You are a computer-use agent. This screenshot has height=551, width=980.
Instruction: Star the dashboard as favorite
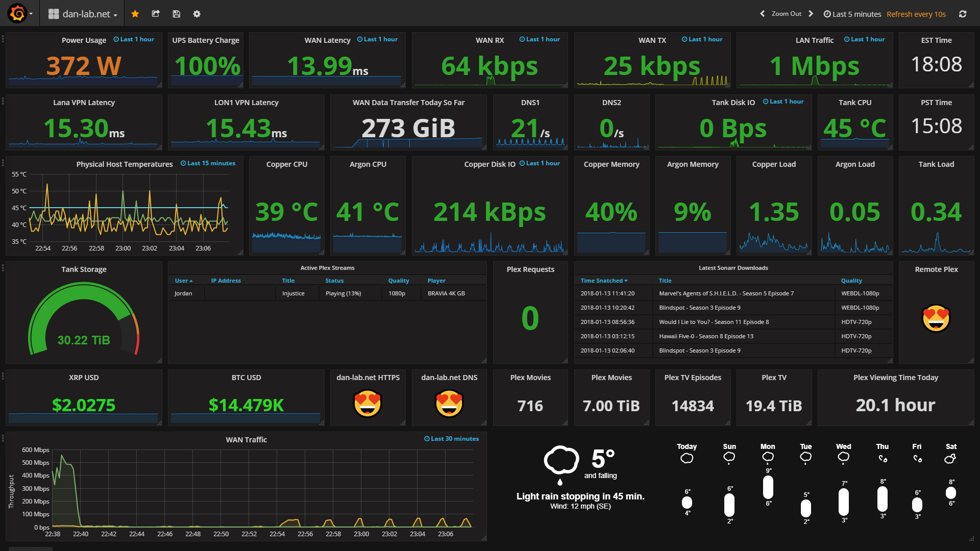click(135, 14)
